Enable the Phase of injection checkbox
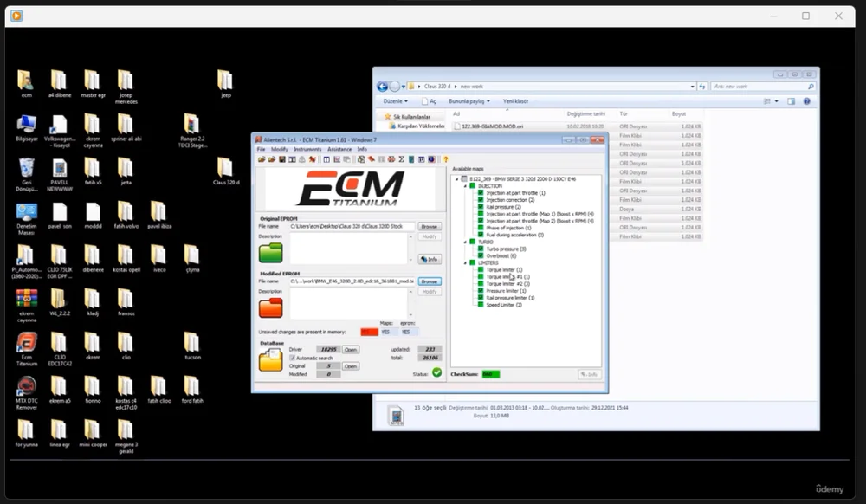The height and width of the screenshot is (504, 866). tap(479, 228)
